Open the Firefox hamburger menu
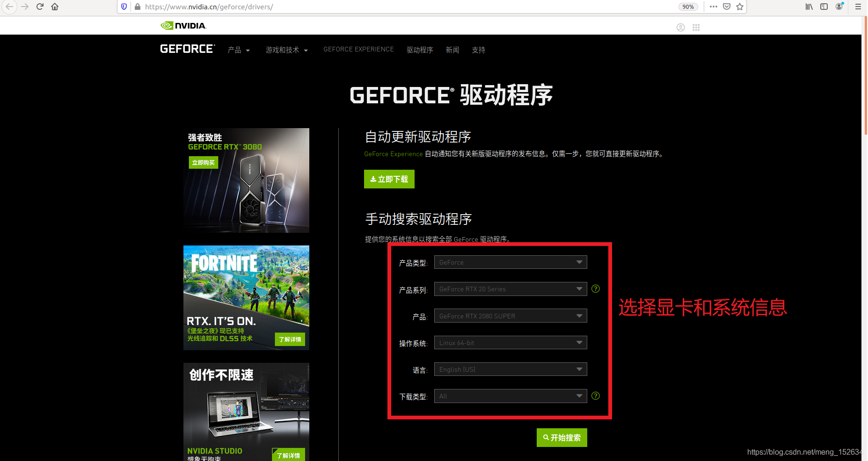868x461 pixels. coord(858,7)
